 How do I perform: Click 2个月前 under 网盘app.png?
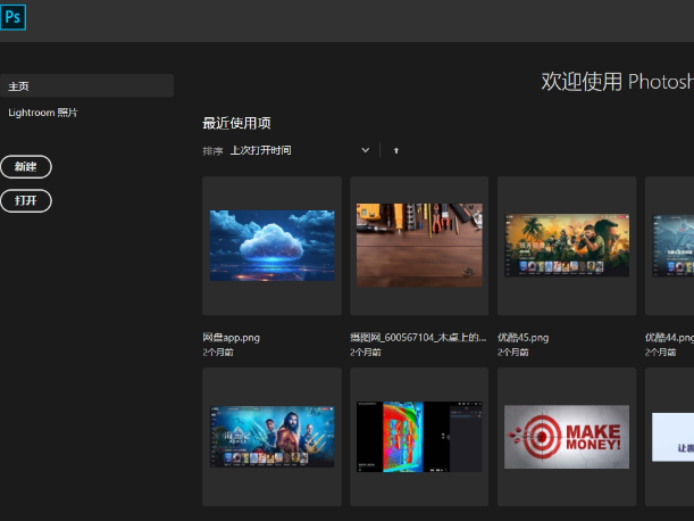218,352
